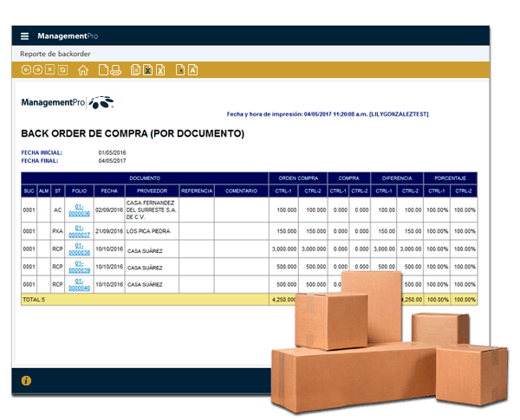This screenshot has height=420, width=520.
Task: Go forward with the right arrow icon
Action: pyautogui.click(x=38, y=70)
